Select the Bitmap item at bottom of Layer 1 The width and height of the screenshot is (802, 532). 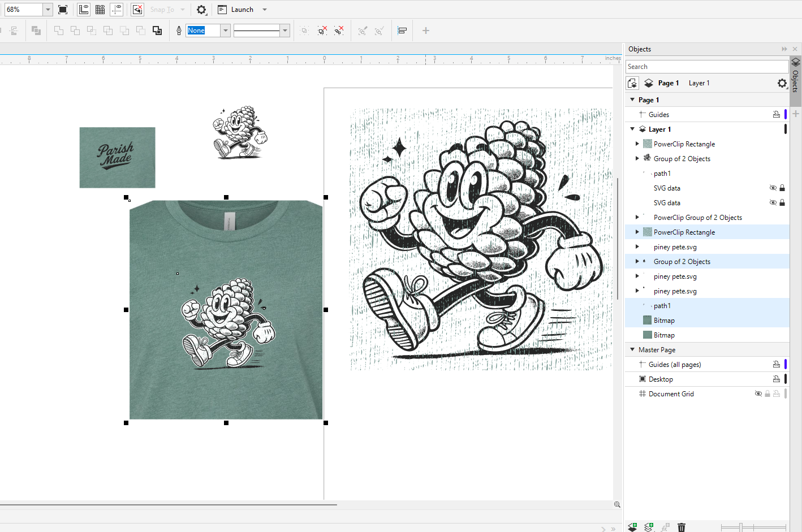[664, 335]
